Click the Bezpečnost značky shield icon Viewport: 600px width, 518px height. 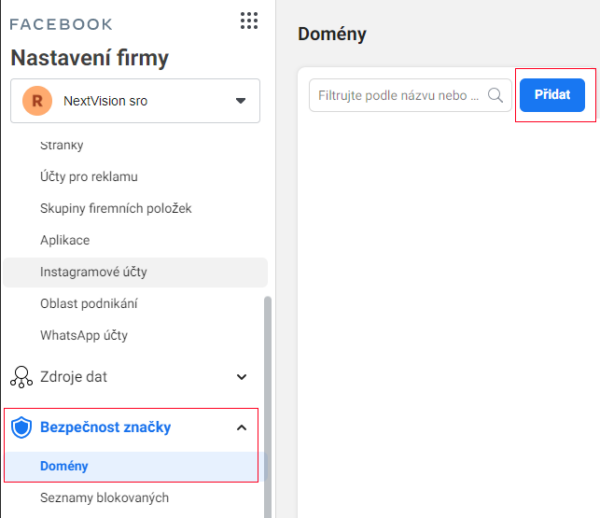coord(21,428)
